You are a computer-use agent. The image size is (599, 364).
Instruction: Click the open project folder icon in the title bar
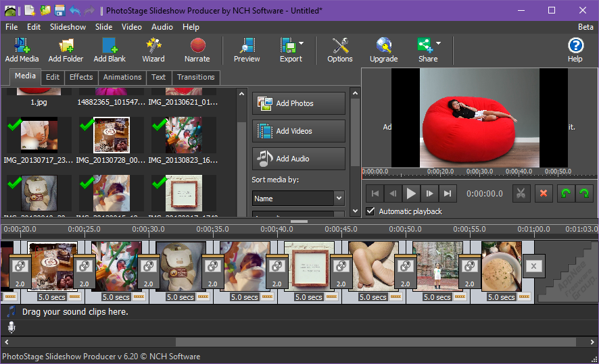click(45, 10)
